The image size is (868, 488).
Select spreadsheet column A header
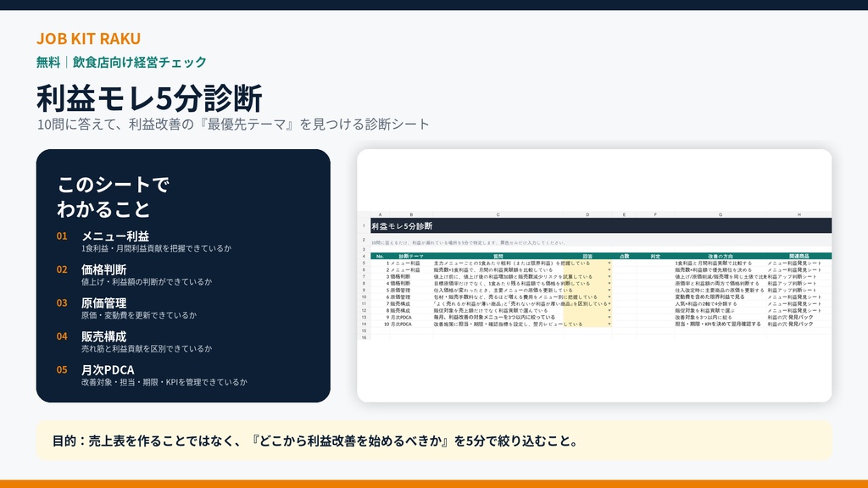pos(380,214)
